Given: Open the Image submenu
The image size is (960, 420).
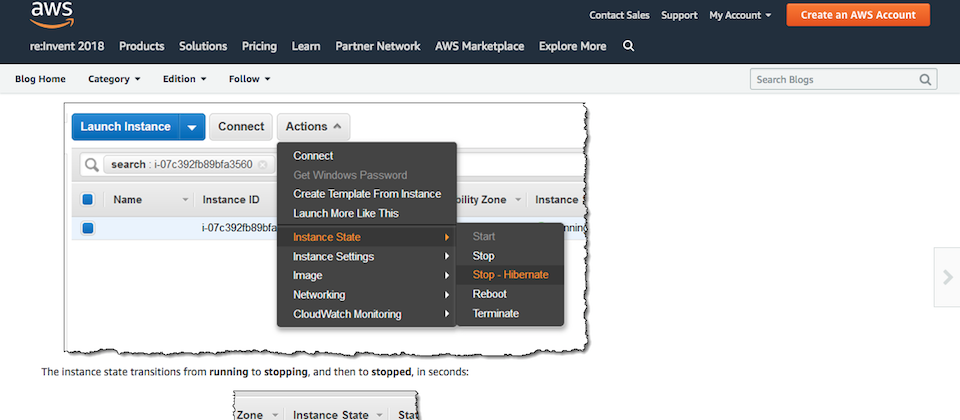Looking at the screenshot, I should [367, 276].
